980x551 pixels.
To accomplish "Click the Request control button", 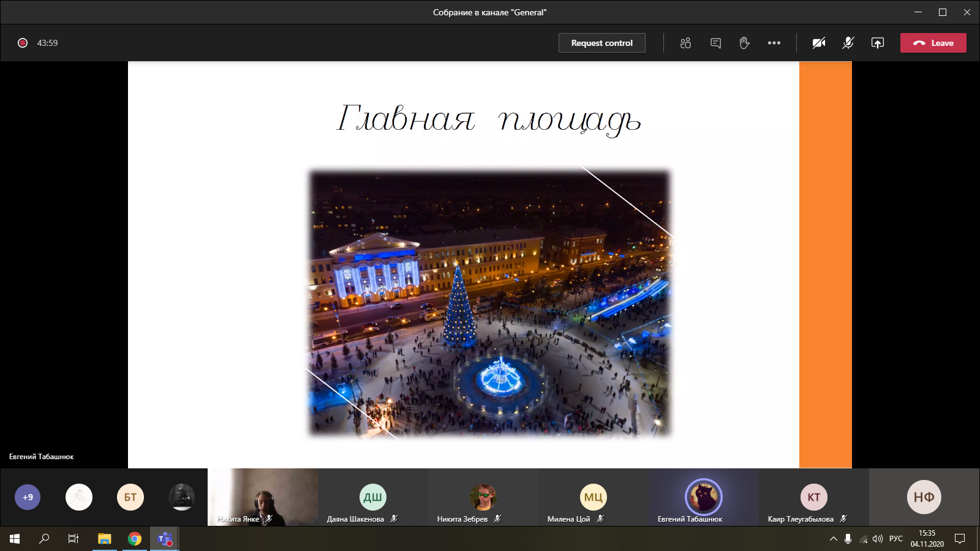I will click(601, 43).
